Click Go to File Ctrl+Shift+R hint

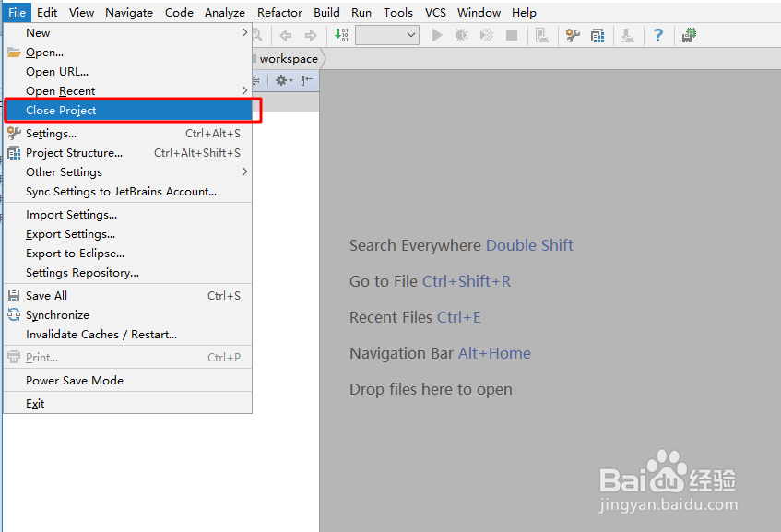431,281
